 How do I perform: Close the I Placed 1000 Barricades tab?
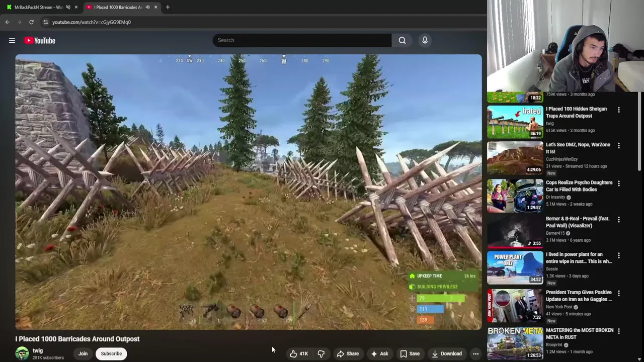(155, 7)
